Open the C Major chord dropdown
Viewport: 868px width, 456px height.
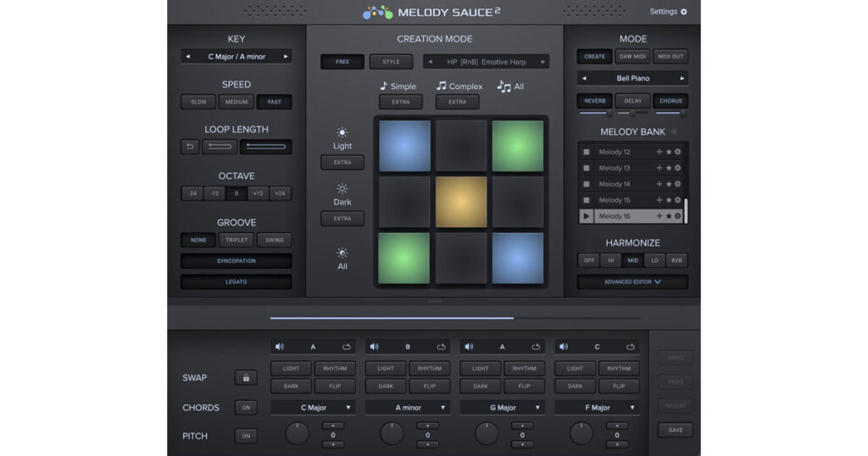point(313,408)
